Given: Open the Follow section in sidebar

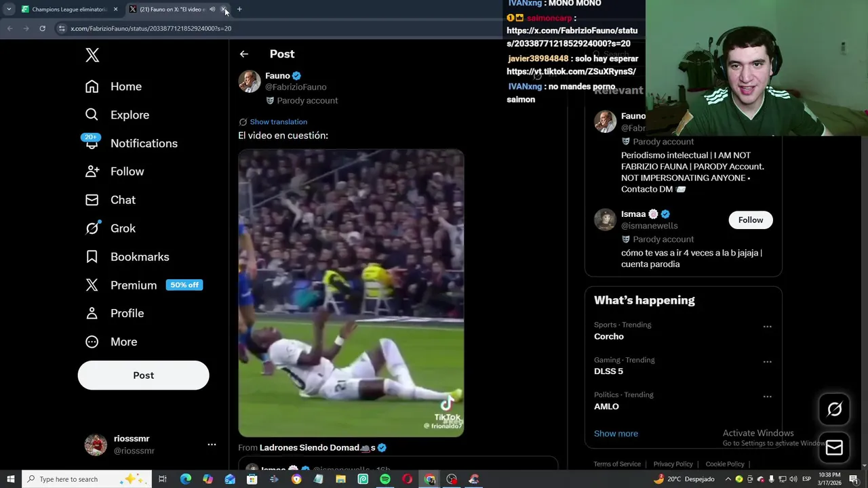Looking at the screenshot, I should click(x=115, y=171).
